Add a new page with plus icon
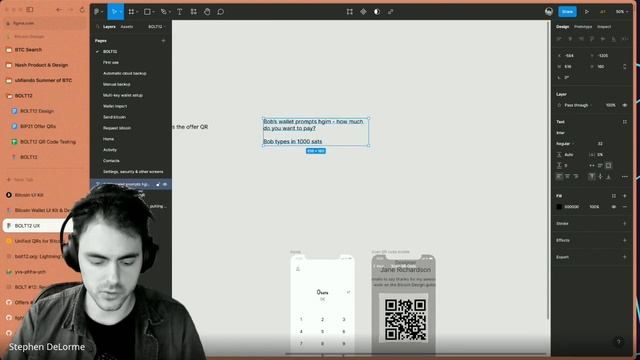 [x=163, y=41]
